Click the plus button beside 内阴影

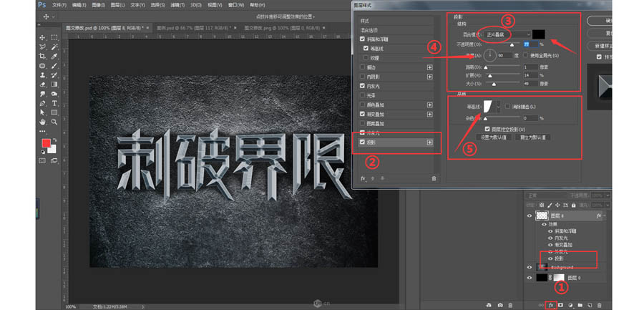click(x=429, y=77)
